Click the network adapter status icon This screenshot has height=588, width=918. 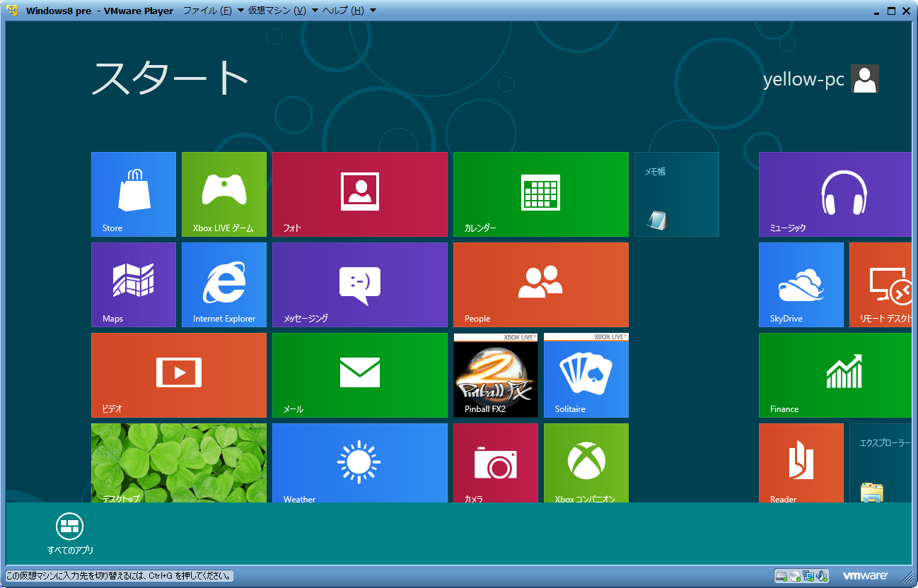point(808,575)
